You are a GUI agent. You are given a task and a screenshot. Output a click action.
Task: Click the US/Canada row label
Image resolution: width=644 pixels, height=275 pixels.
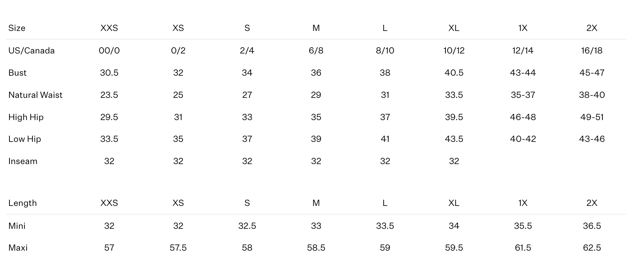pos(31,51)
